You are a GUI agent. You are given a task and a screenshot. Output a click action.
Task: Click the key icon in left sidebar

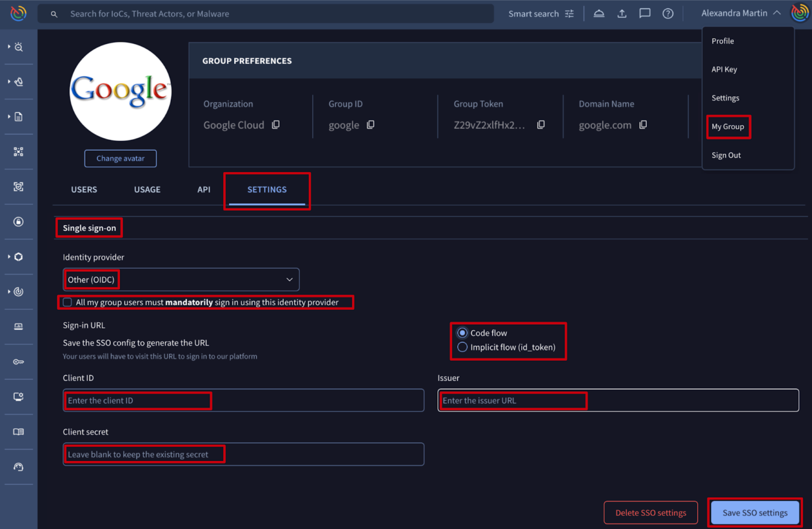18,362
